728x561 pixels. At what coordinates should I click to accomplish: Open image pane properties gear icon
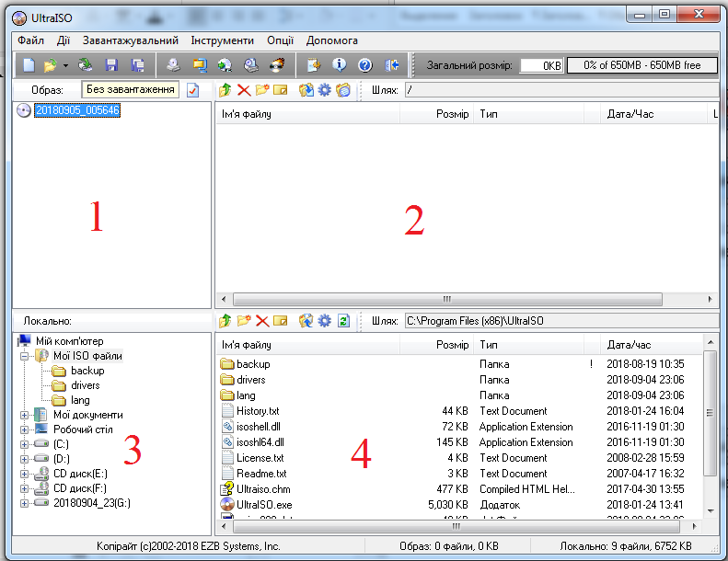[325, 89]
